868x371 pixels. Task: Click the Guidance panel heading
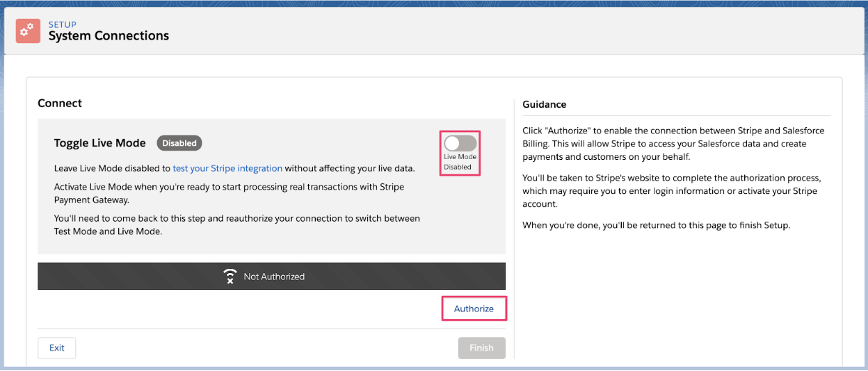[x=545, y=104]
